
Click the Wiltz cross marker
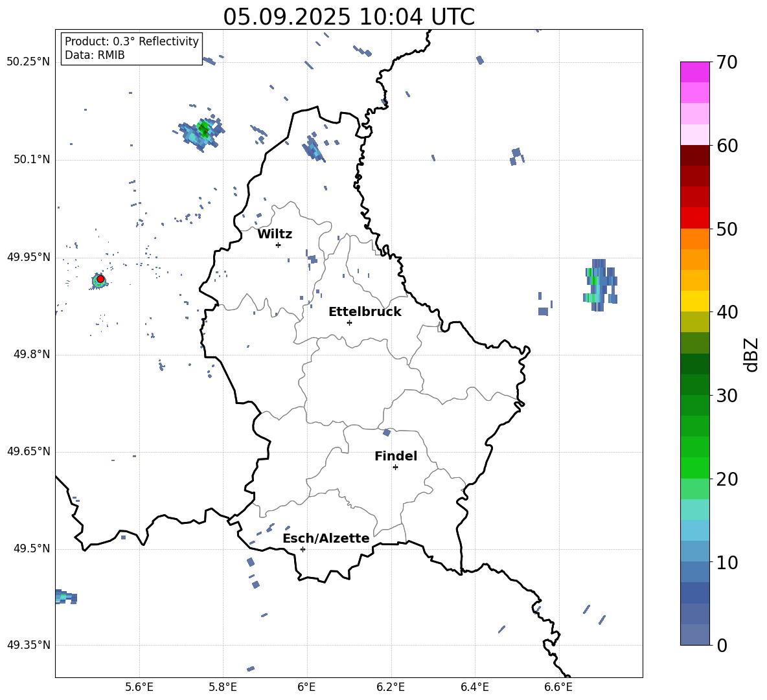[279, 245]
